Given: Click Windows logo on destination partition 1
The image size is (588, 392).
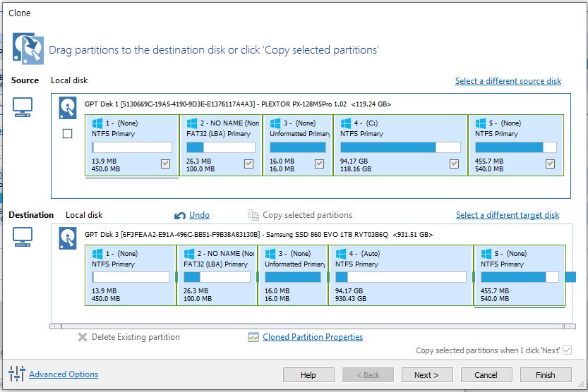Looking at the screenshot, I should [97, 254].
